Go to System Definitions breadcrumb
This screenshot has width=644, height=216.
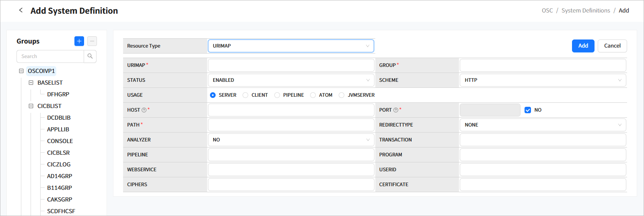586,10
